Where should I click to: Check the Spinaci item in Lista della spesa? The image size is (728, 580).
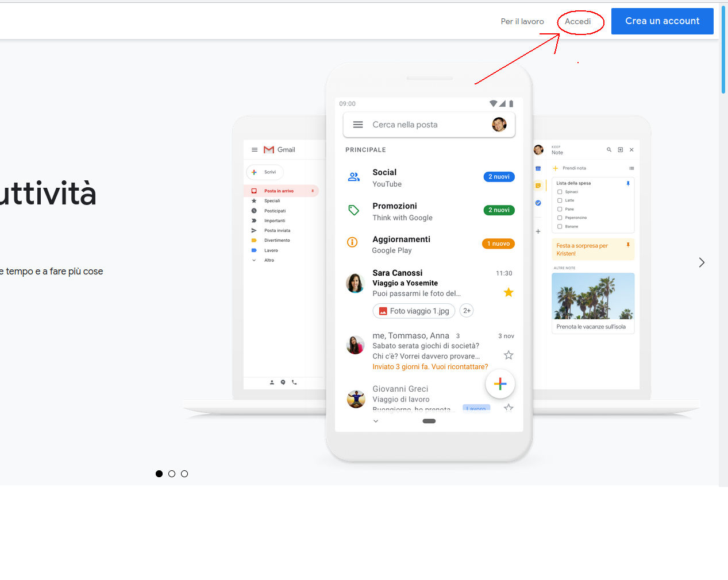pyautogui.click(x=560, y=192)
